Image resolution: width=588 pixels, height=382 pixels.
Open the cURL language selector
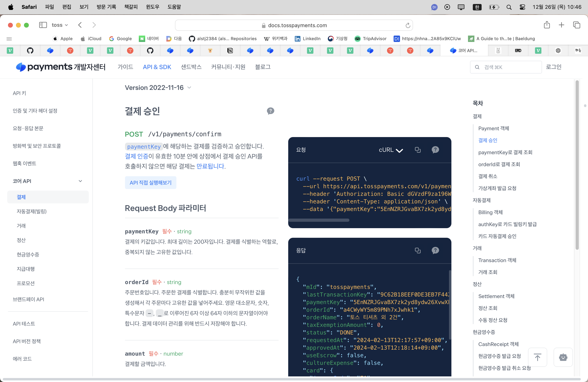click(391, 150)
